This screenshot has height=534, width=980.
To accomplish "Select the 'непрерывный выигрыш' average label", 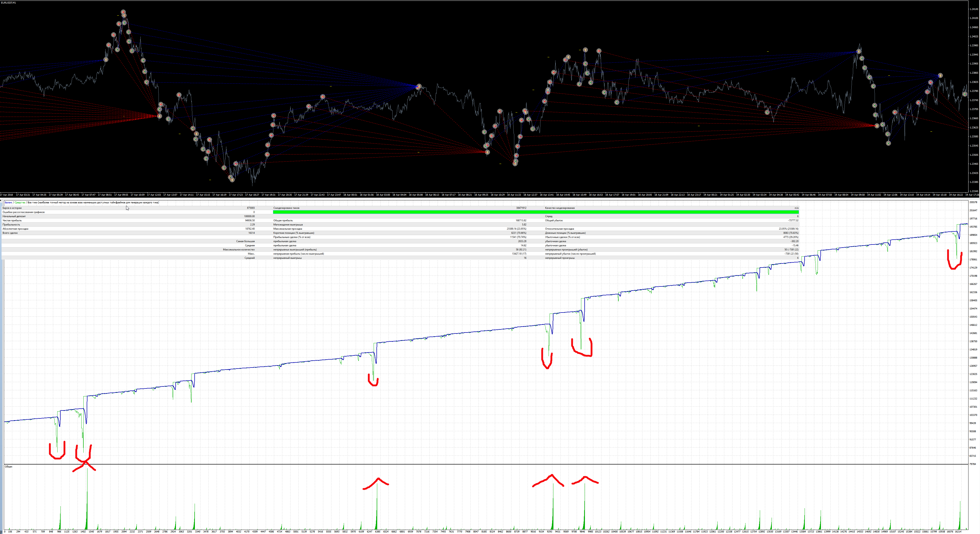I will (x=288, y=258).
